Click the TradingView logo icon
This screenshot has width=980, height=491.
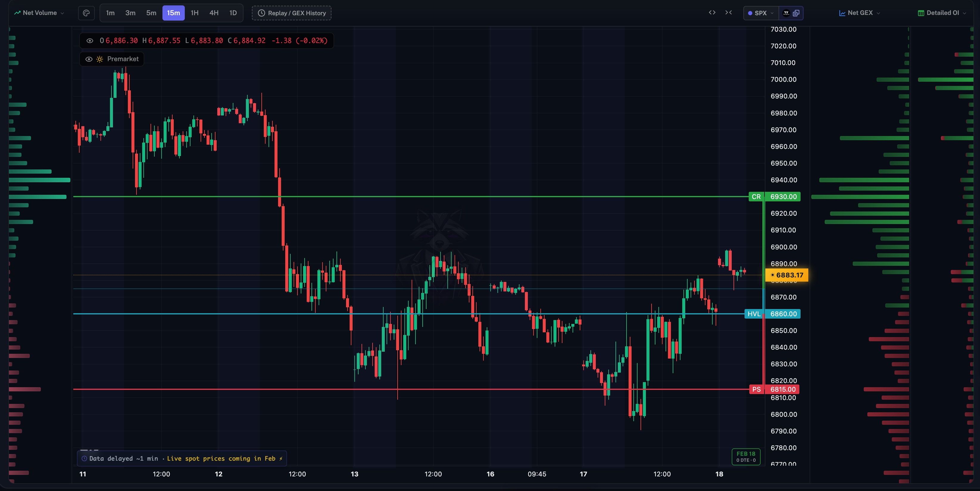pos(786,13)
